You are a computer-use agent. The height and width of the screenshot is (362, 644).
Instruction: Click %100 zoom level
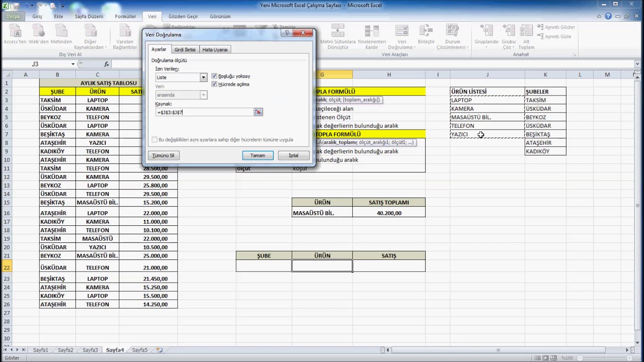pos(567,358)
